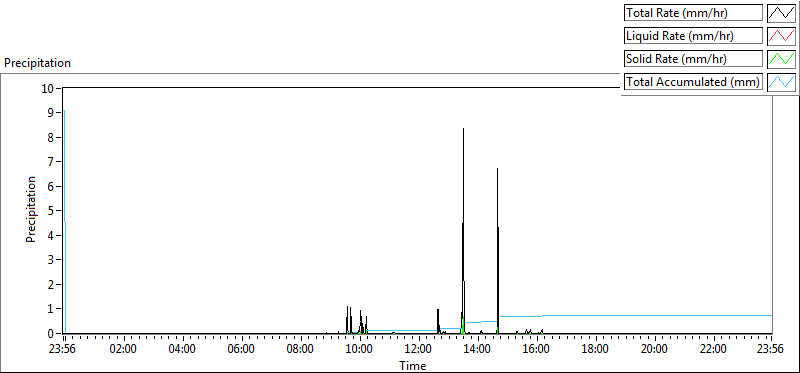Click the vertical Precipitation y-axis title

point(31,209)
